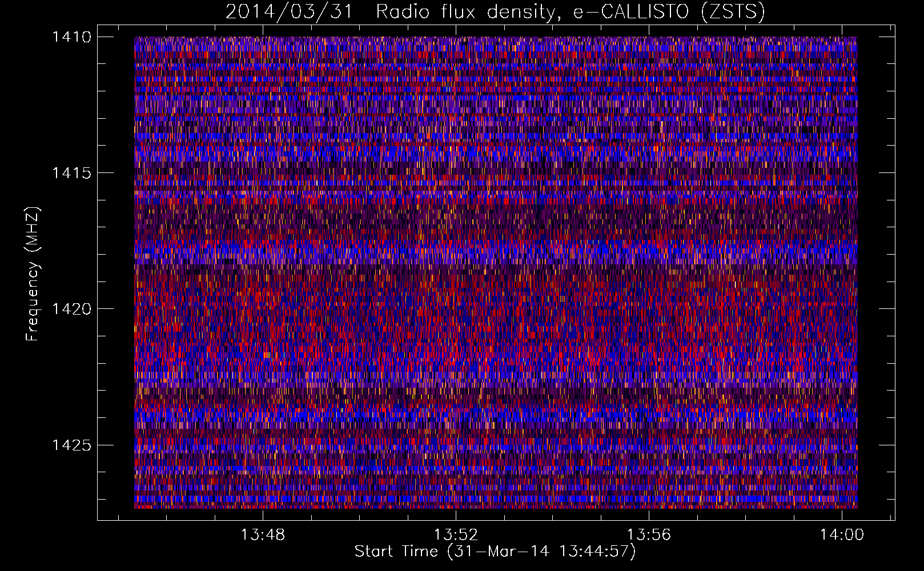
Task: Click the 'Frequency (MHZ)' y-axis label
Action: point(33,274)
